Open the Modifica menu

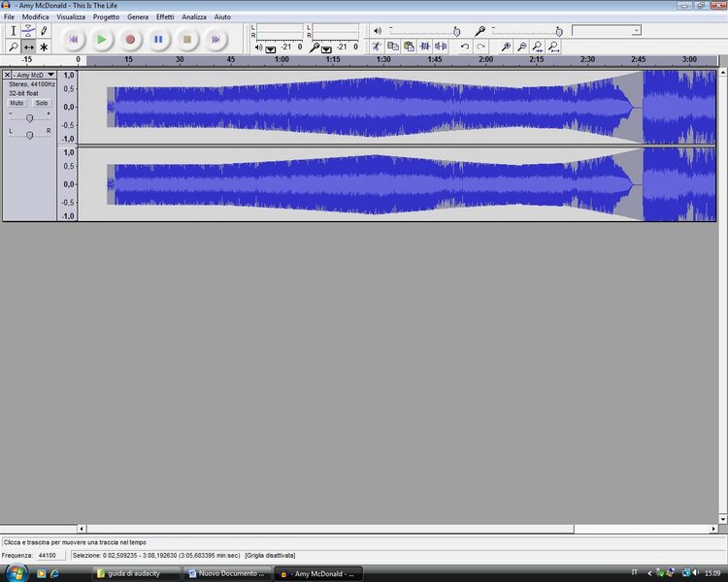pyautogui.click(x=35, y=16)
